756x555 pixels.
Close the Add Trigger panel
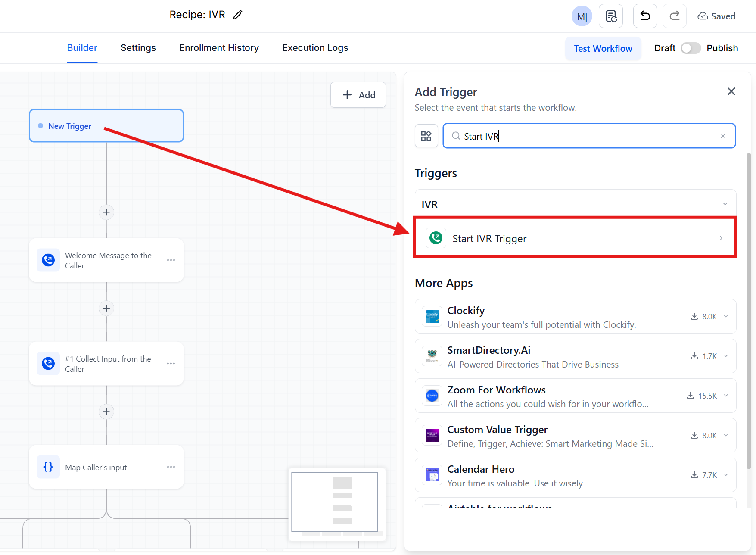coord(731,91)
